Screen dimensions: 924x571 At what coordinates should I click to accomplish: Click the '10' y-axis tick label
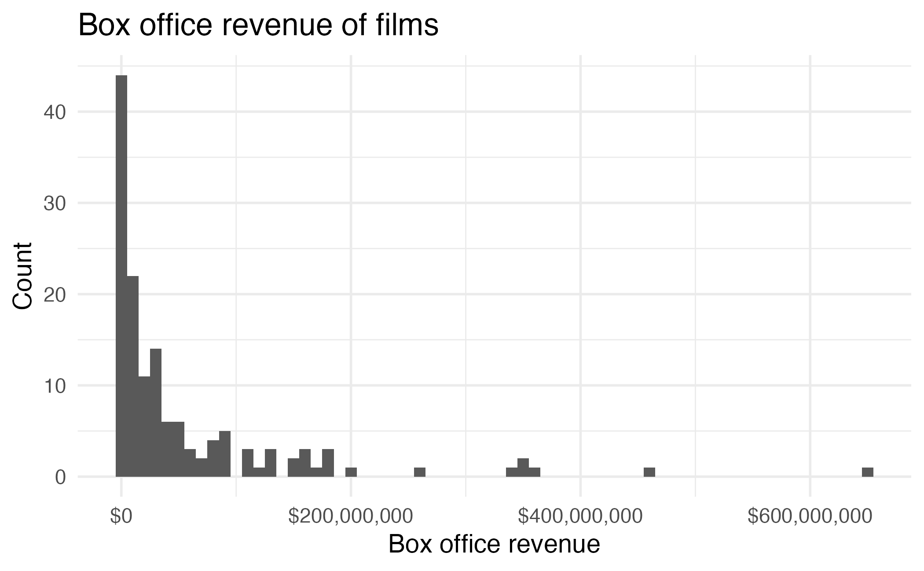55,386
